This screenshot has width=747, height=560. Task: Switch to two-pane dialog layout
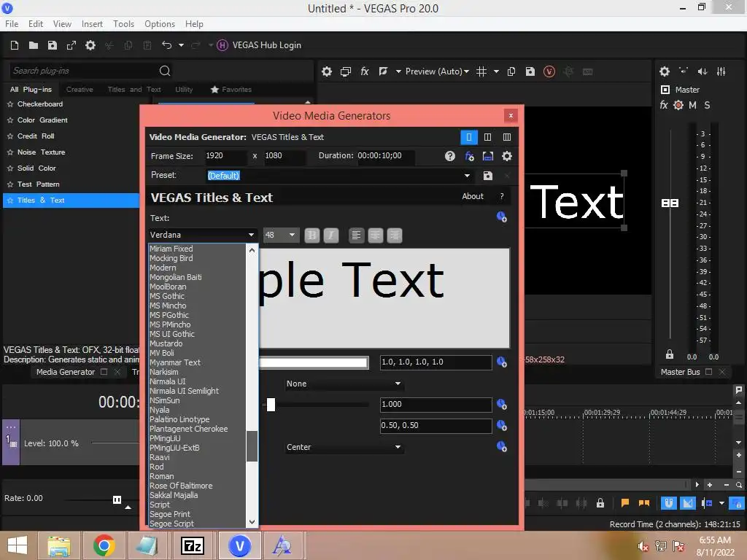coord(487,137)
